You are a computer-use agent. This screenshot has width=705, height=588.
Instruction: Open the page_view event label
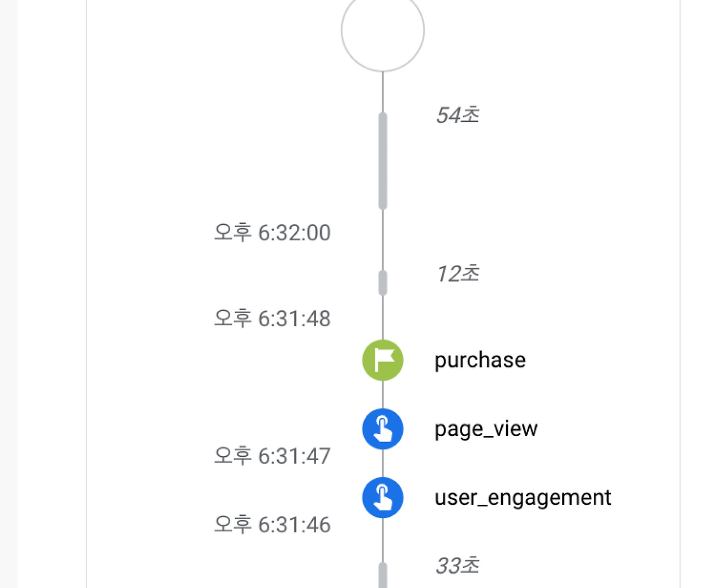coord(486,429)
